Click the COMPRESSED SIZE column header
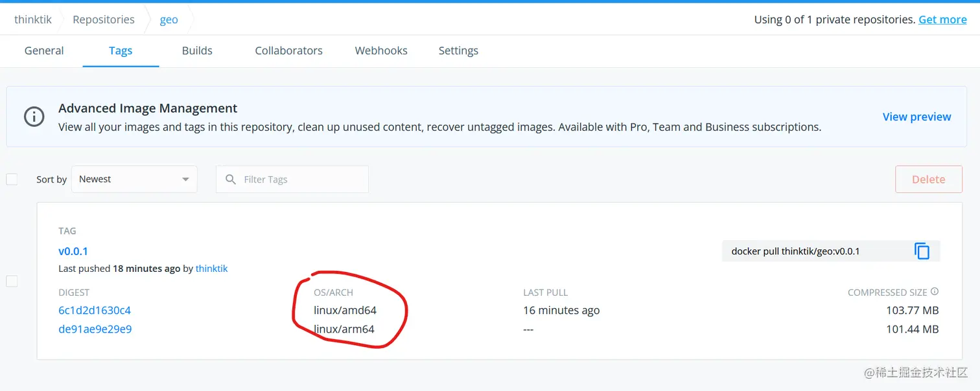This screenshot has width=980, height=391. pyautogui.click(x=887, y=293)
